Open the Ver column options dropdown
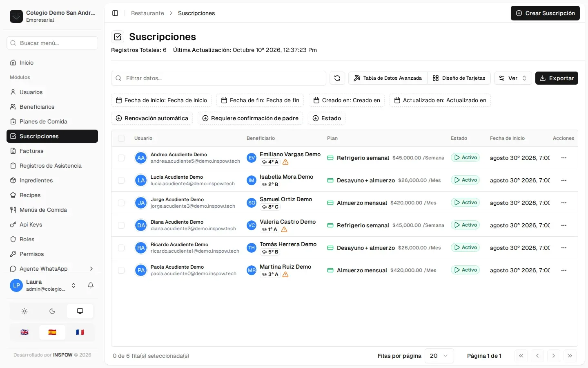Viewport: 588px width, 368px height. tap(513, 78)
